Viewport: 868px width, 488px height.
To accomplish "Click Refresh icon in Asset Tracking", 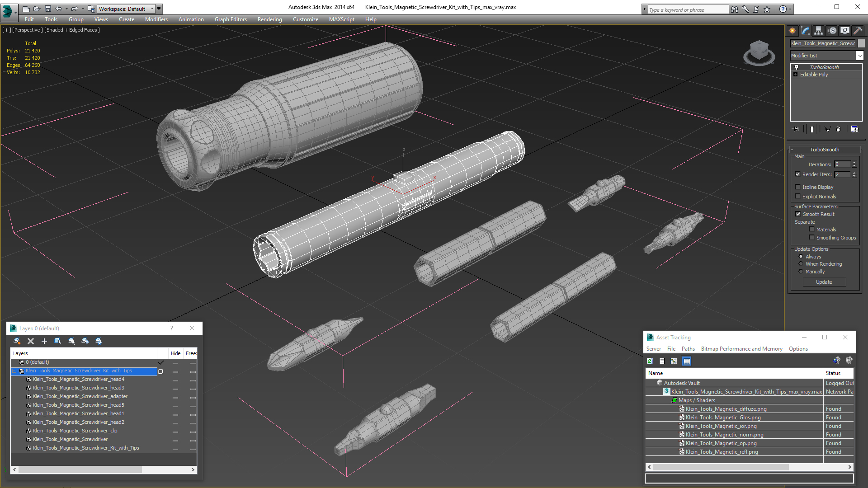I will (x=650, y=361).
